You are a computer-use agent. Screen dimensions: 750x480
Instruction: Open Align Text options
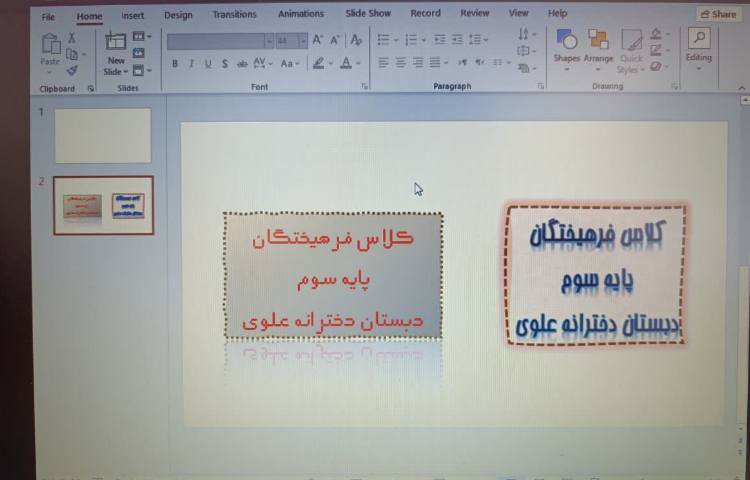pyautogui.click(x=526, y=51)
